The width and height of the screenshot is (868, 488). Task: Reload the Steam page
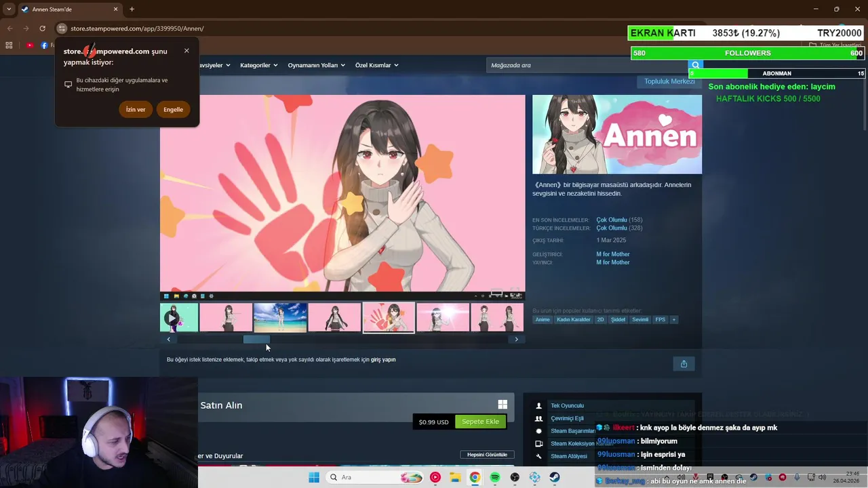pos(42,28)
